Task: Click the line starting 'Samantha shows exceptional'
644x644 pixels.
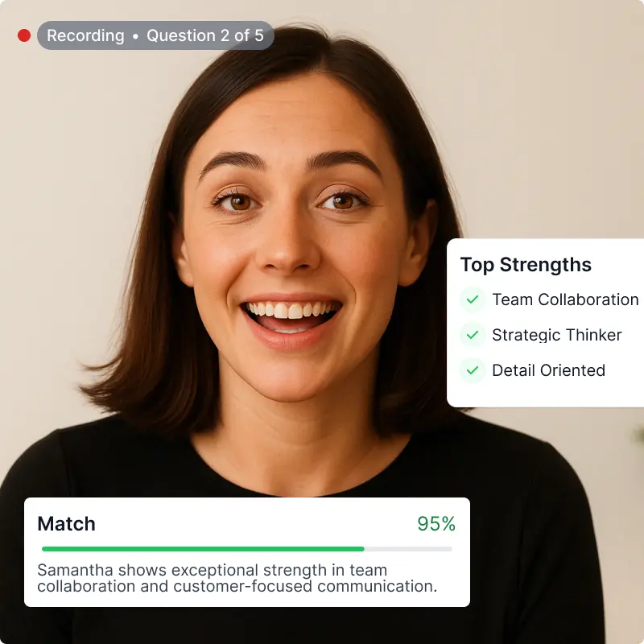Action: click(213, 570)
